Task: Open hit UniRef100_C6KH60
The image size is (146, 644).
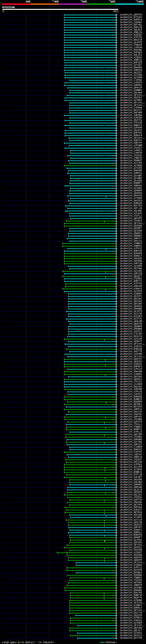Action: pos(131,22)
